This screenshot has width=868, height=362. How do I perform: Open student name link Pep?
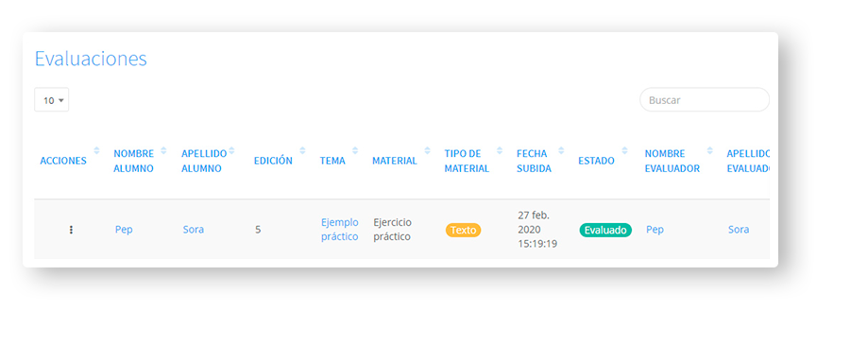[124, 230]
